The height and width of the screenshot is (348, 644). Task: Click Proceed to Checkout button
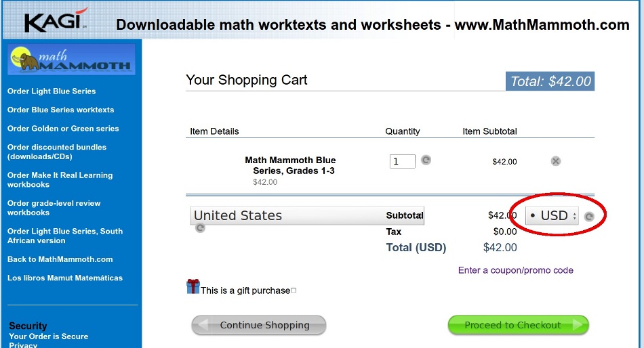(x=519, y=325)
